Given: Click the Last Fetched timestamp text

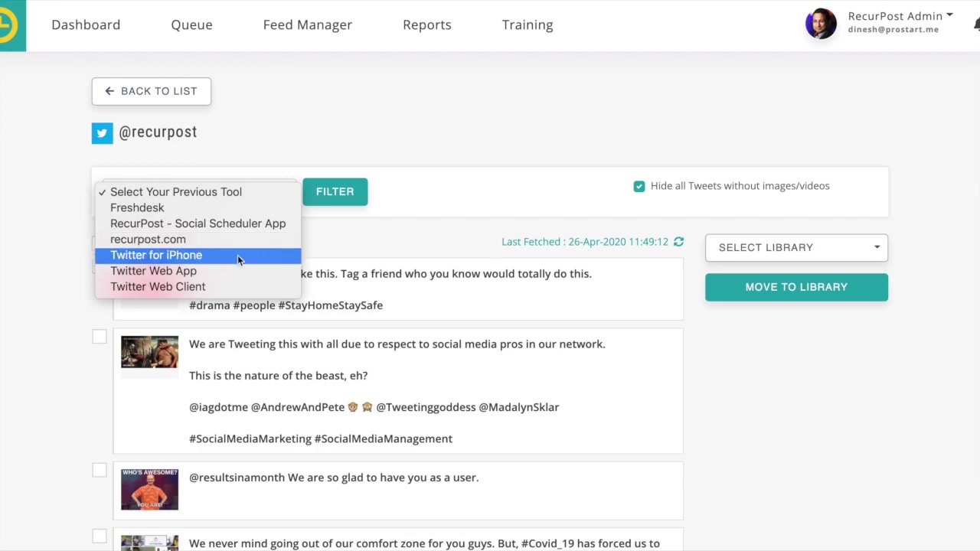Looking at the screenshot, I should pos(585,242).
